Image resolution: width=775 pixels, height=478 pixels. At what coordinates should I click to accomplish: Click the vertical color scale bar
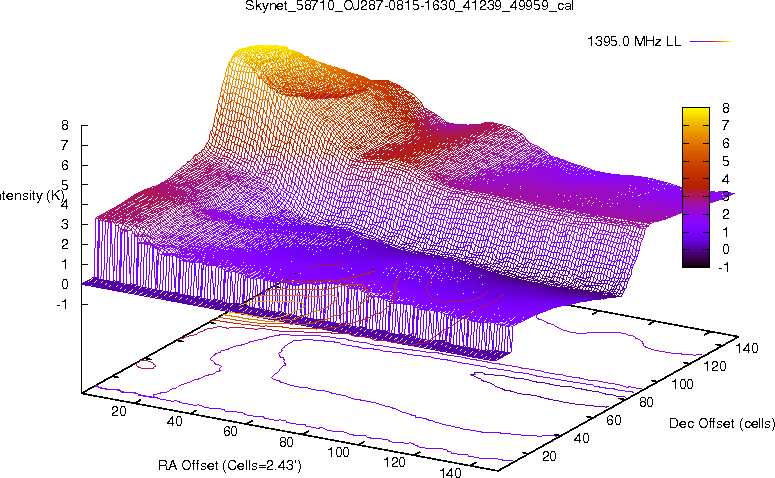[695, 187]
